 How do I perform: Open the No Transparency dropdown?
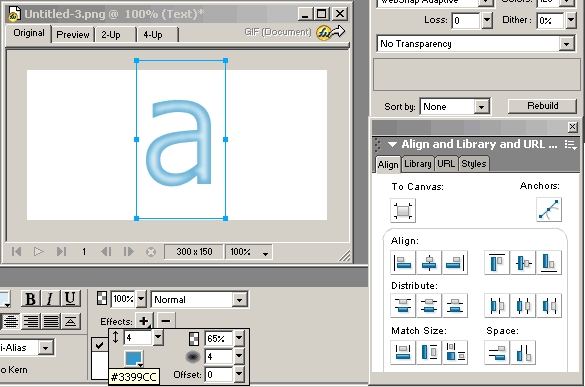476,44
